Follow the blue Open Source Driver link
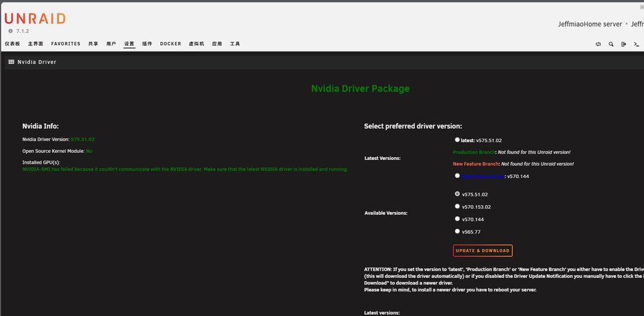Viewport: 644px width, 316px height. (482, 176)
